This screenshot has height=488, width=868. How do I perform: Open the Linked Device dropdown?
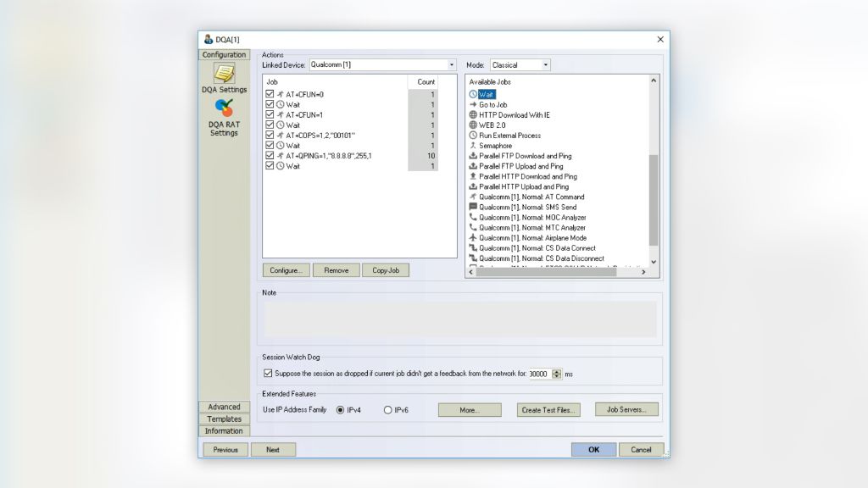[x=453, y=64]
